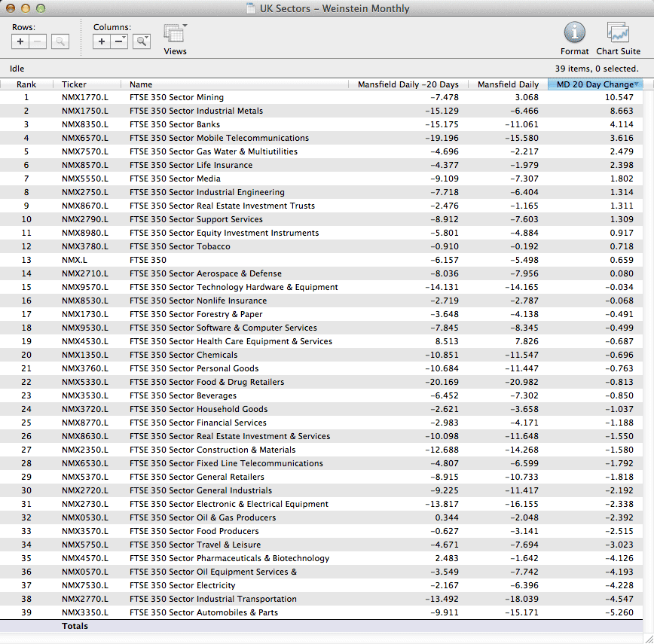Sort by Mansfield Daily -20 Days header
The height and width of the screenshot is (644, 654).
click(408, 84)
